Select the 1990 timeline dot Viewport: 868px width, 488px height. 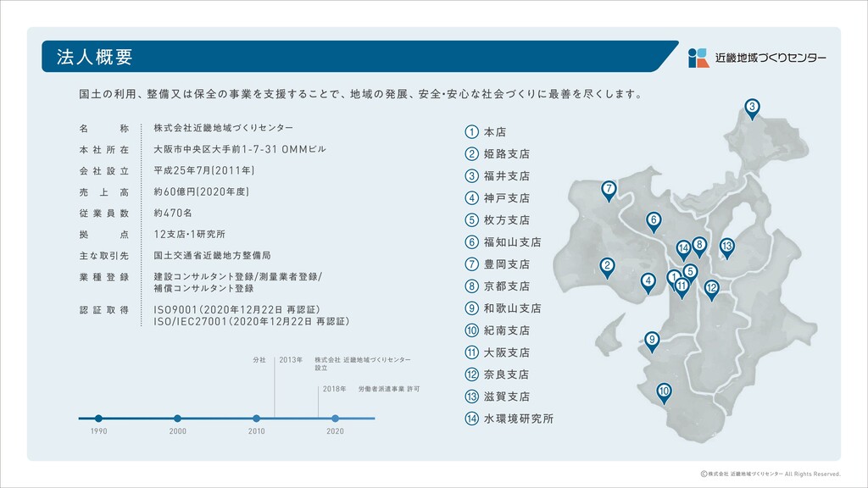pyautogui.click(x=98, y=419)
